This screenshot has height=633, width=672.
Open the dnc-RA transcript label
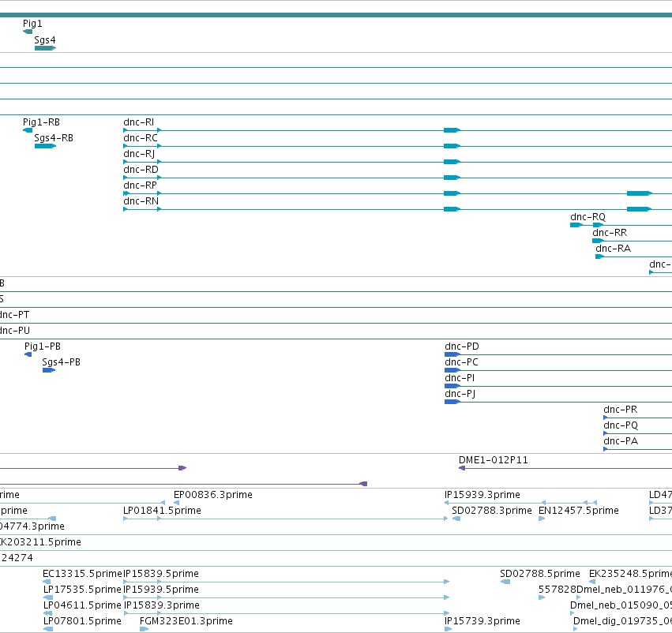coord(614,249)
